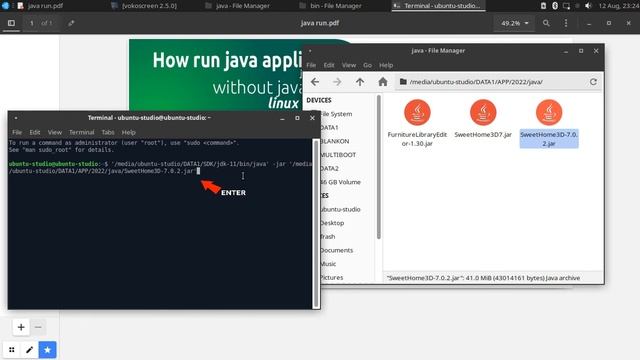Go back in java File Manager
The width and height of the screenshot is (640, 360).
[315, 82]
